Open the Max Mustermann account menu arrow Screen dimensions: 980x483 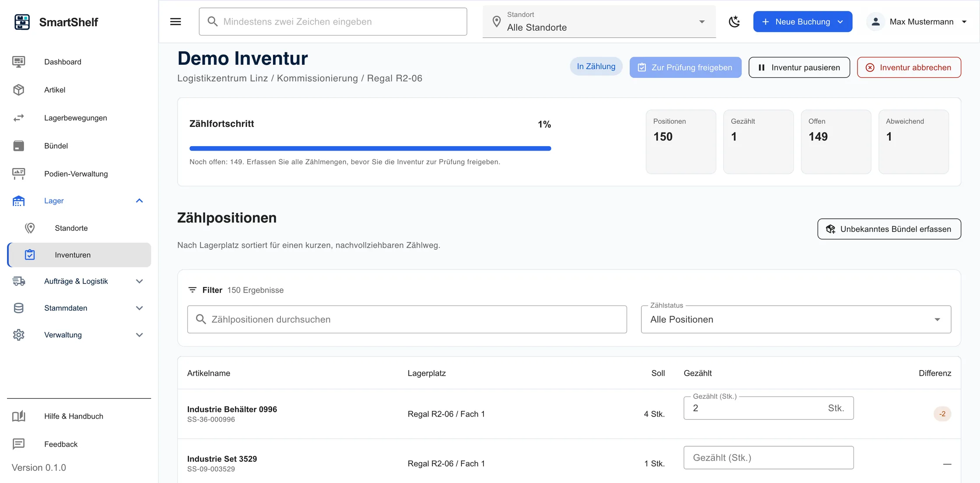964,21
